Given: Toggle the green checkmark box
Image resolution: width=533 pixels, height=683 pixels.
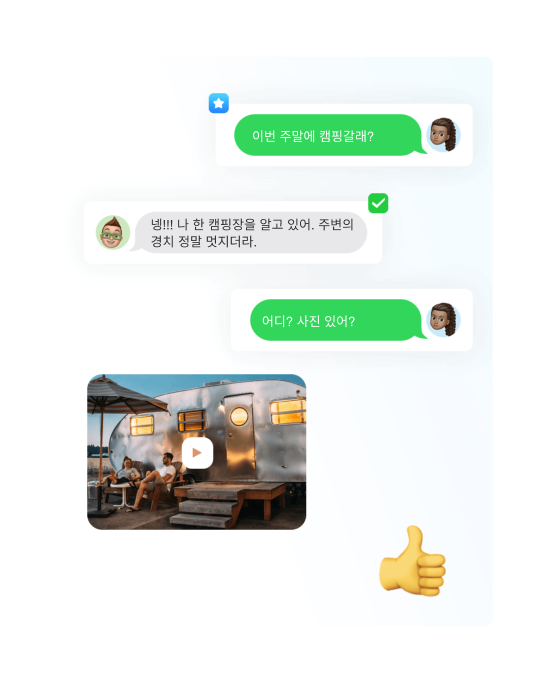Looking at the screenshot, I should pyautogui.click(x=378, y=203).
